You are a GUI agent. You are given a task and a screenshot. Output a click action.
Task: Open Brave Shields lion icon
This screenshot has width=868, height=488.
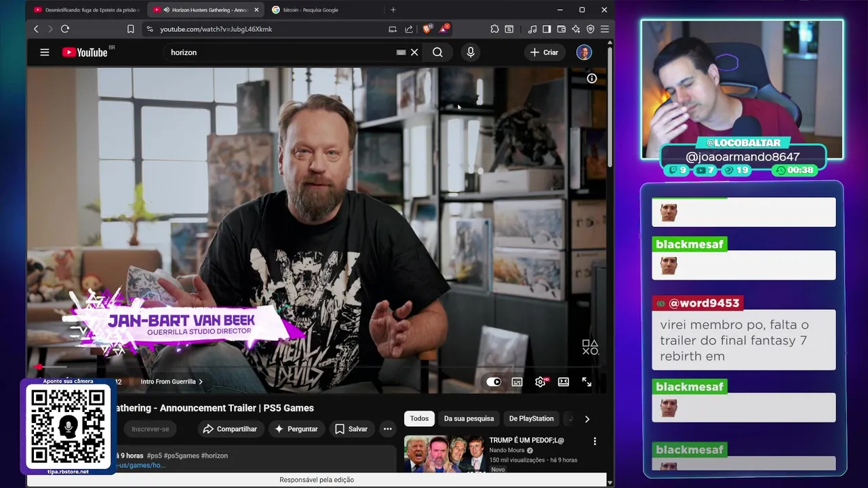coord(427,28)
